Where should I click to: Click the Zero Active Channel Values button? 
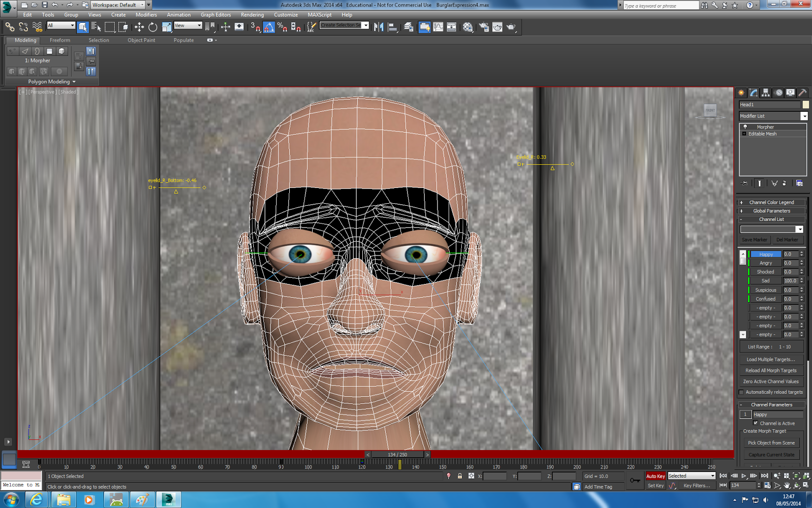[x=771, y=381]
